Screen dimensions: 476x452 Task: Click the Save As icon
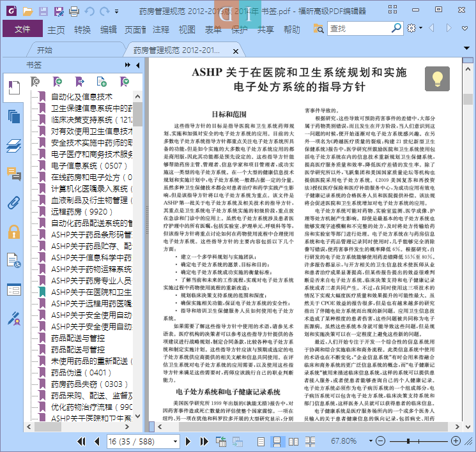click(59, 11)
